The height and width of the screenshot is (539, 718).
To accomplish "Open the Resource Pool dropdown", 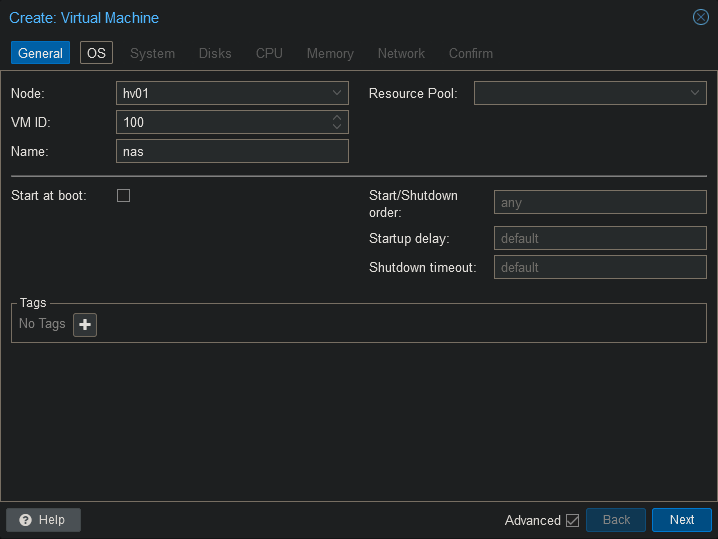I will tap(695, 93).
